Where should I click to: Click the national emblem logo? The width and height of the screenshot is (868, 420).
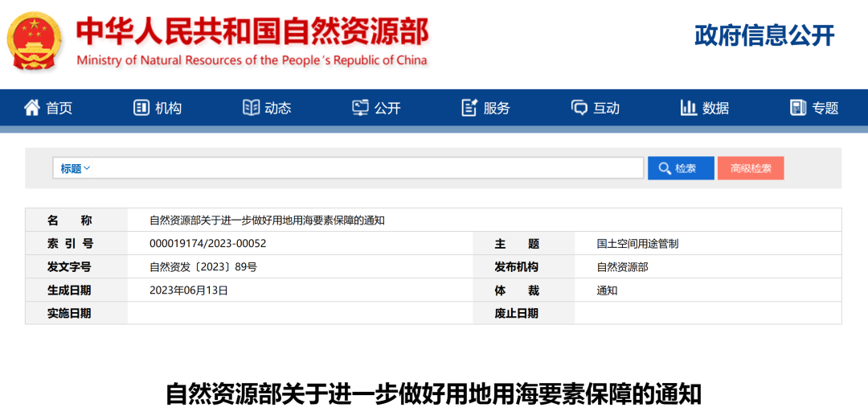35,41
